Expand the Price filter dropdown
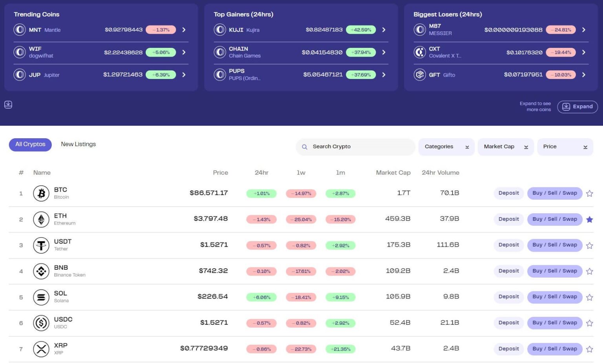The width and height of the screenshot is (603, 364). pyautogui.click(x=565, y=146)
